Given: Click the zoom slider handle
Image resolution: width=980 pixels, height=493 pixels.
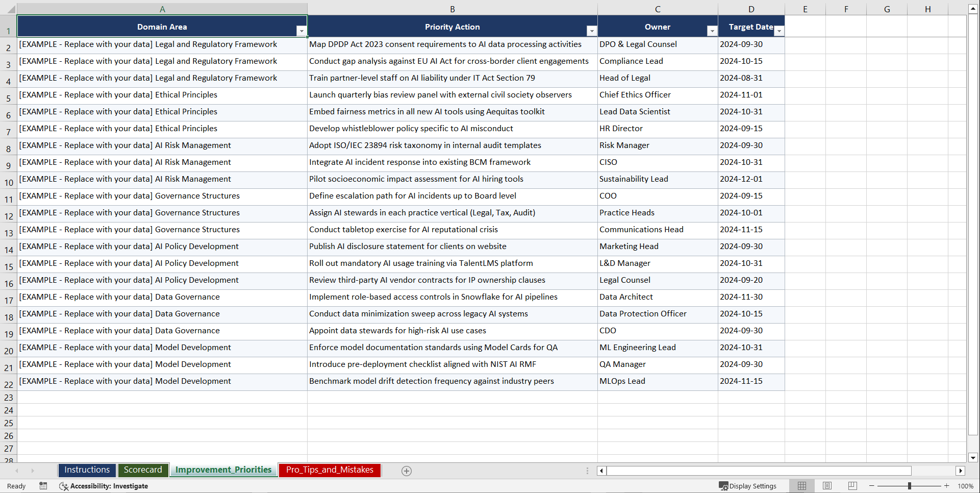Looking at the screenshot, I should (909, 486).
